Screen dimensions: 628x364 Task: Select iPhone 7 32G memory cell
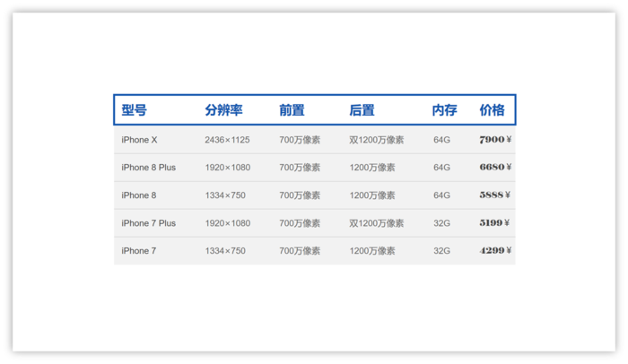pyautogui.click(x=441, y=251)
